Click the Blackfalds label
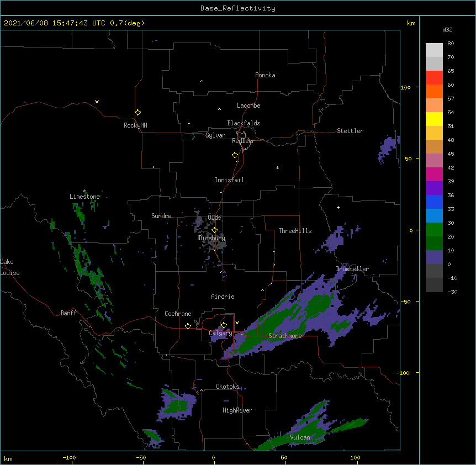Viewport: 476px width, 465px height. [244, 123]
